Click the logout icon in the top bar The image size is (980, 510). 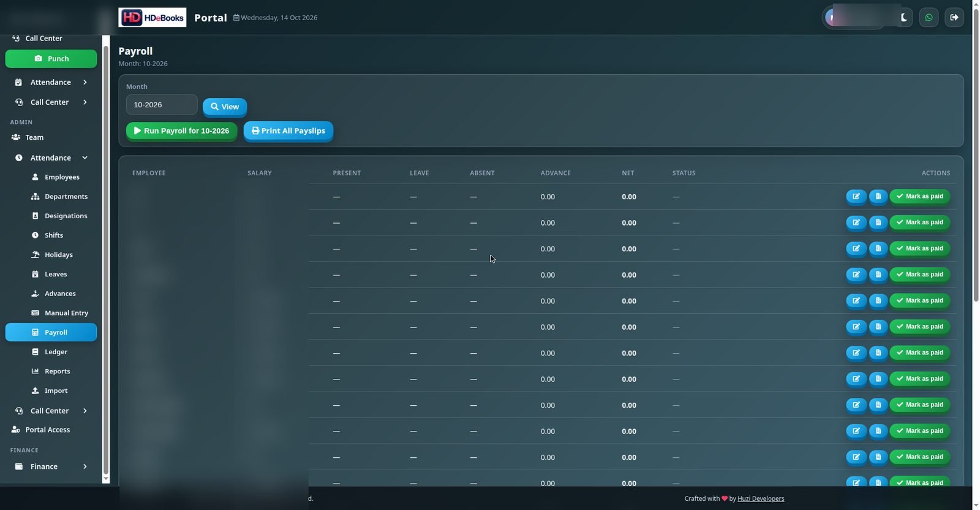954,18
